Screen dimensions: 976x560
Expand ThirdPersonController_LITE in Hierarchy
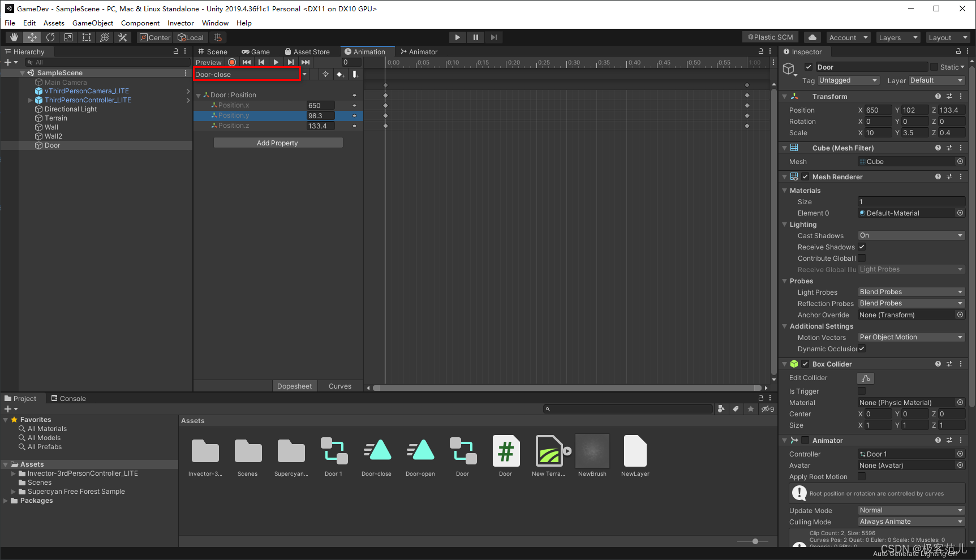coord(30,100)
